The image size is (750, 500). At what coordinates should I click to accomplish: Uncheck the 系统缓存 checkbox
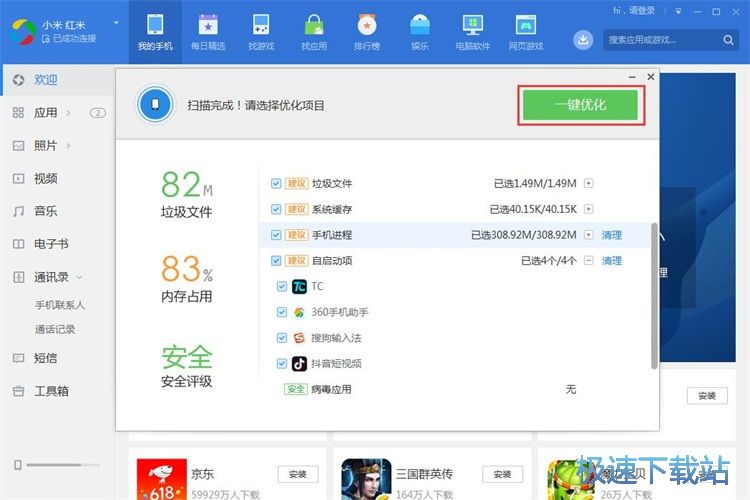[x=276, y=209]
